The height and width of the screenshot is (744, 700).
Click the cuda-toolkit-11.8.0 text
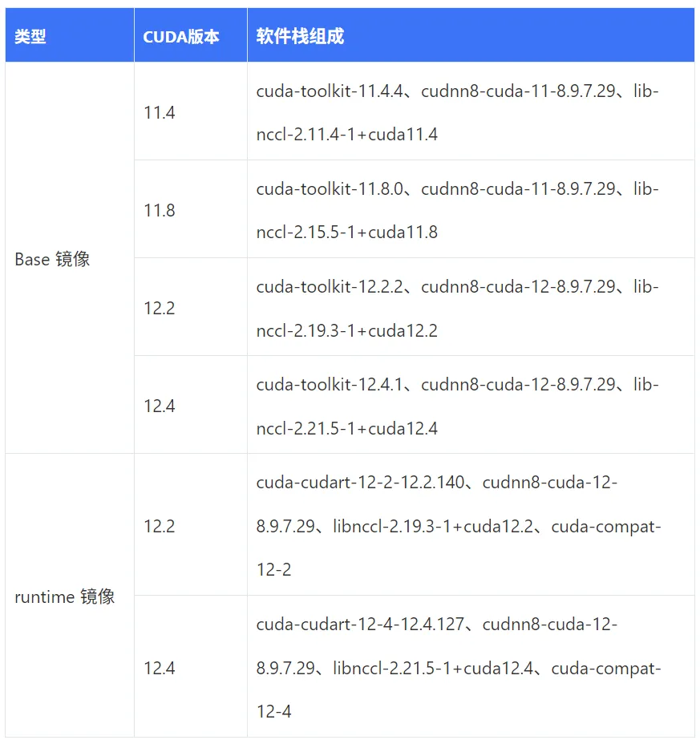[330, 188]
